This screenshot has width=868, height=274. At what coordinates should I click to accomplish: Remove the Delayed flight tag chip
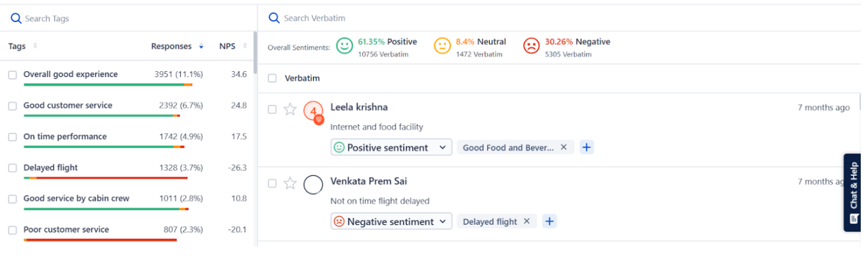click(x=526, y=221)
